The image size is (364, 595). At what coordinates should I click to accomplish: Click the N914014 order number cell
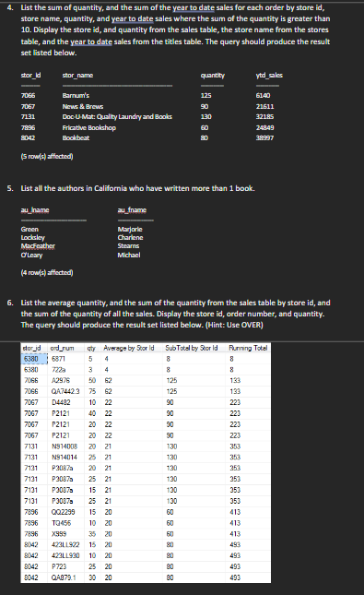coord(65,458)
